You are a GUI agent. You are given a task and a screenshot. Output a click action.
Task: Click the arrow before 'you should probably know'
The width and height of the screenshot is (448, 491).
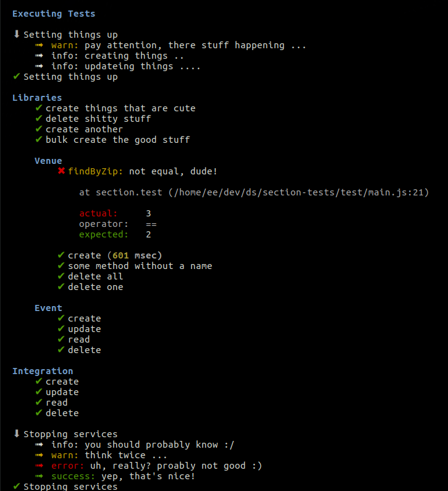(39, 445)
